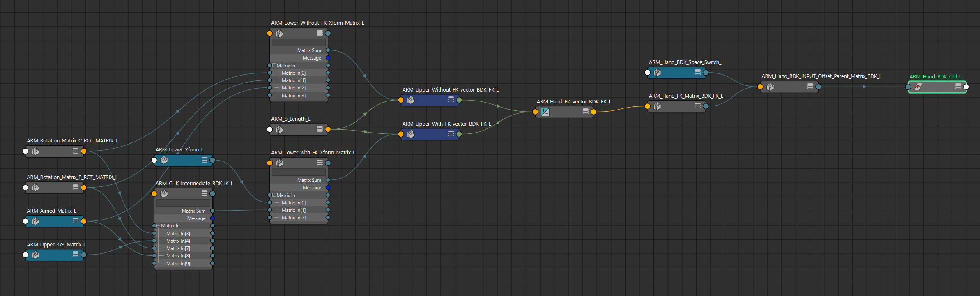Screen dimensions: 980x296
Task: Click the ARM_Upper_With_FK_vector_BDK_FK_L node title
Action: tap(446, 124)
